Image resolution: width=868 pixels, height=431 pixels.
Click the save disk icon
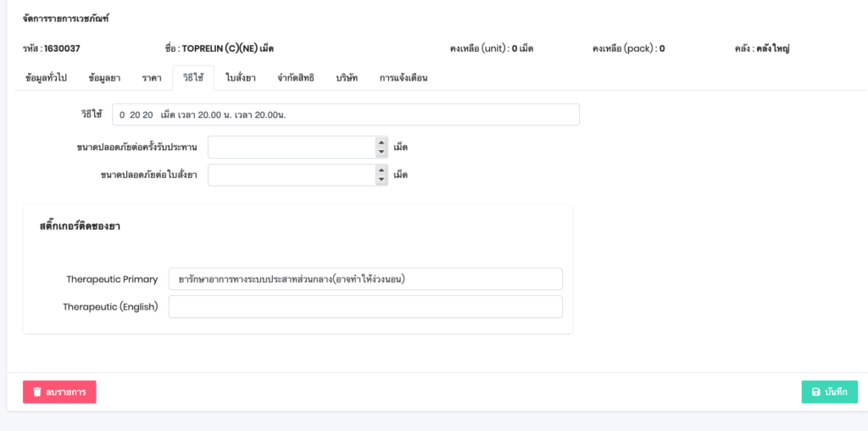pos(815,392)
